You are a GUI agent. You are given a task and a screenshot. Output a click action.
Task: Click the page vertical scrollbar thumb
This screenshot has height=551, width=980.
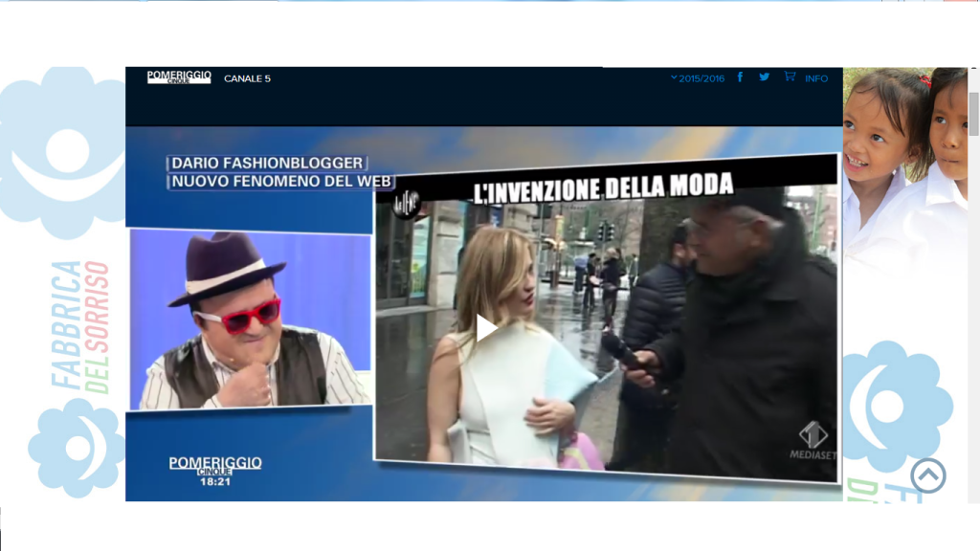[973, 114]
